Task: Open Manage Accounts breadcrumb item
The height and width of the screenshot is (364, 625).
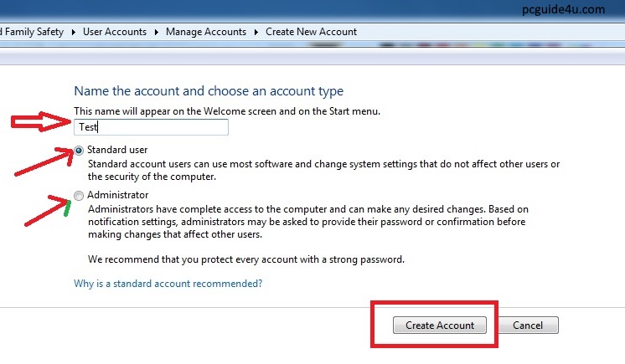Action: pyautogui.click(x=206, y=32)
